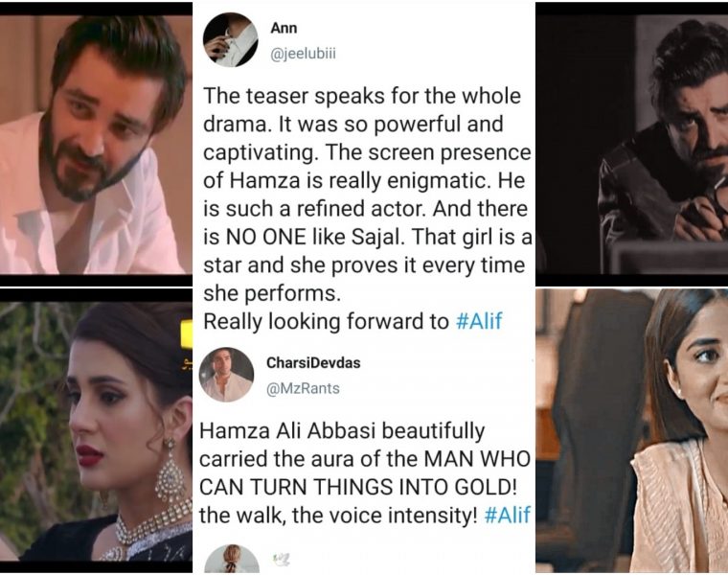Open the @jeelubiii handle
The image size is (728, 575).
(x=304, y=54)
